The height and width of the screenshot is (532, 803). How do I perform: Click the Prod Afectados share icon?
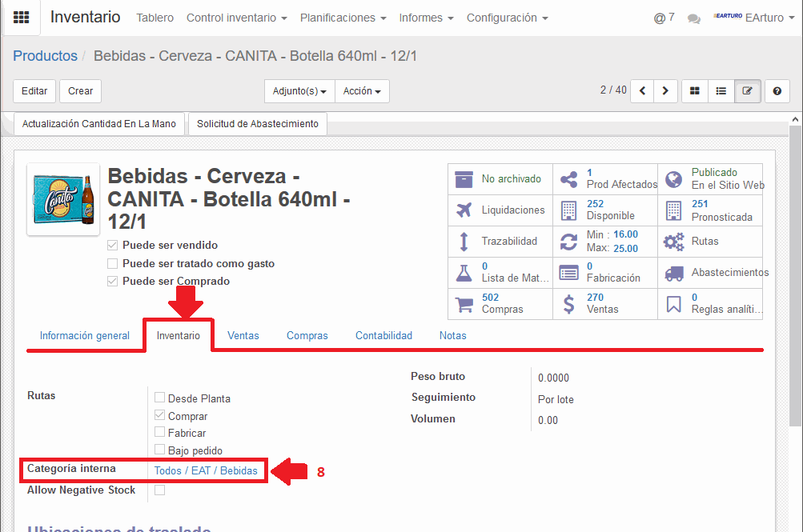(x=568, y=179)
